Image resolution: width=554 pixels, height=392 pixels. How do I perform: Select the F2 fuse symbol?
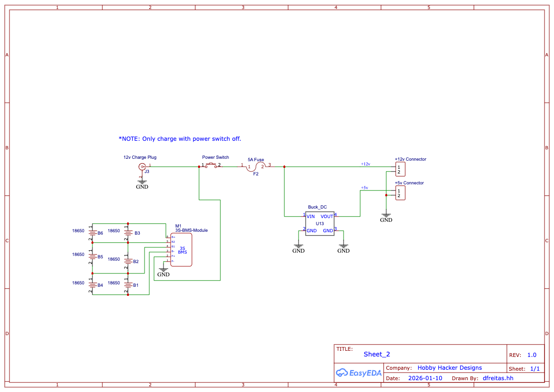coord(255,166)
